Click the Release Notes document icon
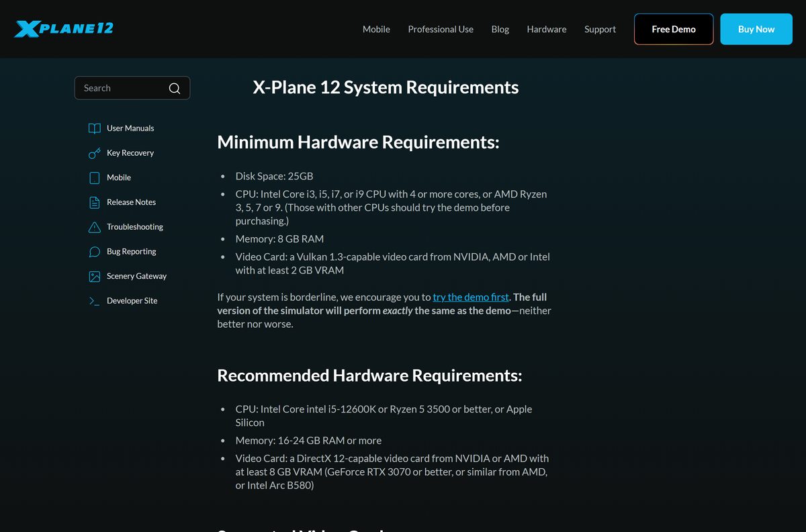The width and height of the screenshot is (806, 532). 95,202
